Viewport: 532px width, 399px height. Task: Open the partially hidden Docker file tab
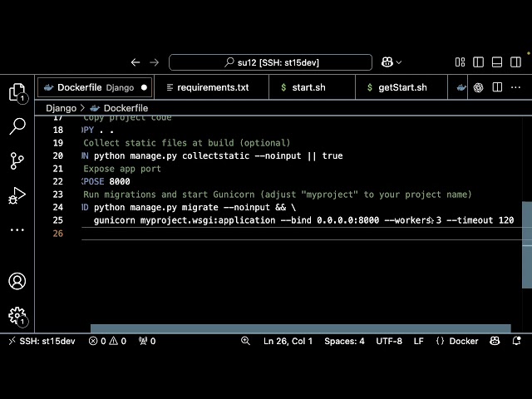458,87
